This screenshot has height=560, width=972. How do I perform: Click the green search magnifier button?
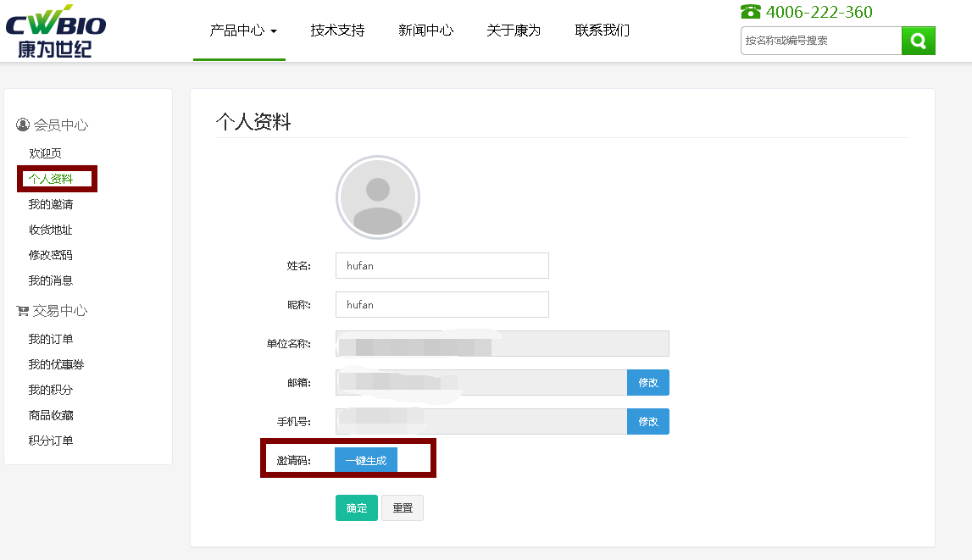[x=919, y=41]
